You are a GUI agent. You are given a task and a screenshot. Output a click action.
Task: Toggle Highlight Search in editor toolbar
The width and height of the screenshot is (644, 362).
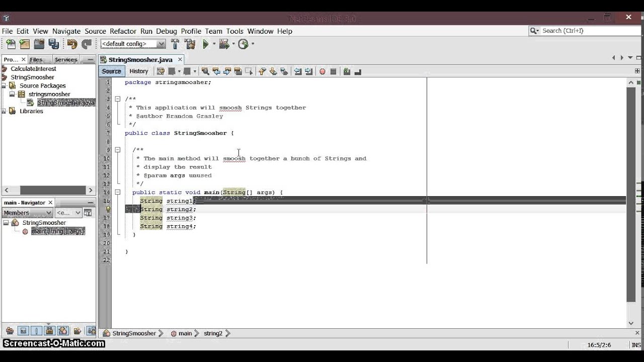[237, 71]
